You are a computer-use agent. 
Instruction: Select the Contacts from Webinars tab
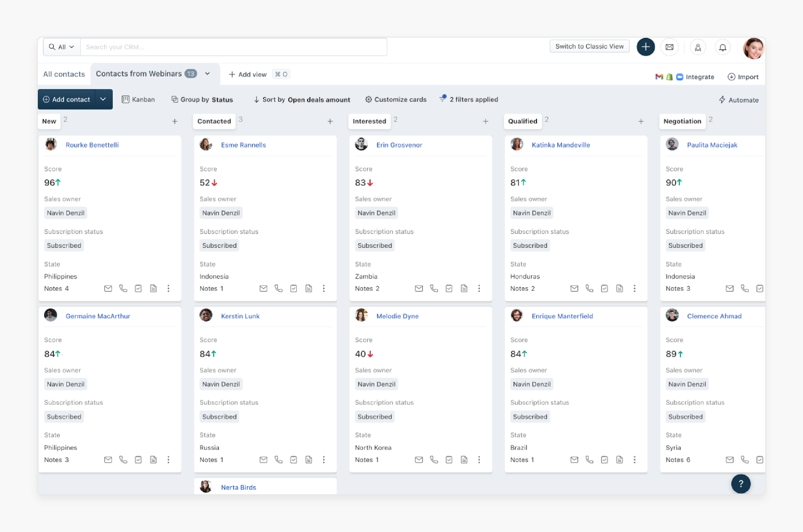click(x=139, y=74)
